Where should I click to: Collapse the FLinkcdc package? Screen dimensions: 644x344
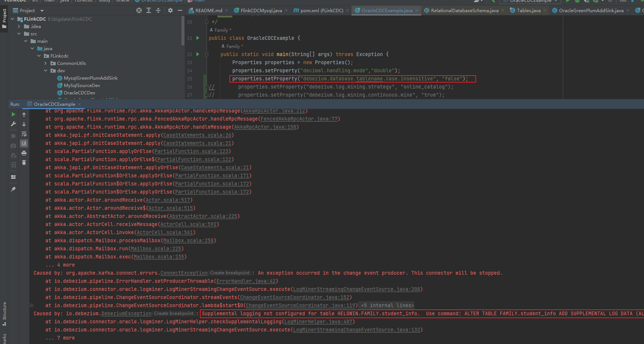39,56
